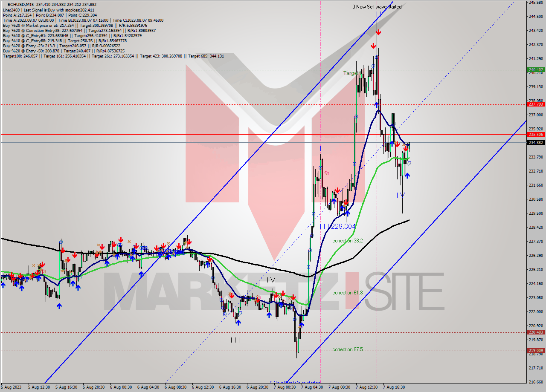Viewport: 546px width, 392px height.
Task: Select the '6 Aug 00:30' time label
Action: coord(121,387)
